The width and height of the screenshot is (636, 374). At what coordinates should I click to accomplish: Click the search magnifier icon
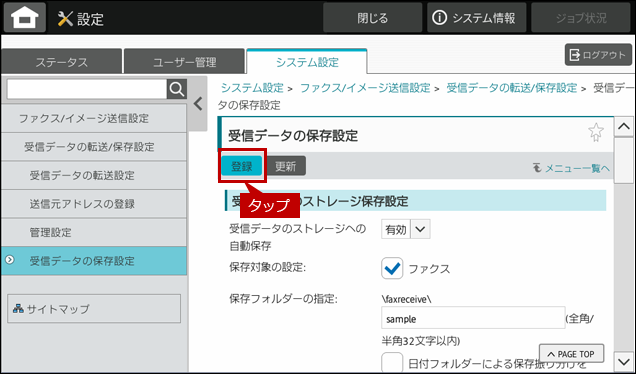177,89
